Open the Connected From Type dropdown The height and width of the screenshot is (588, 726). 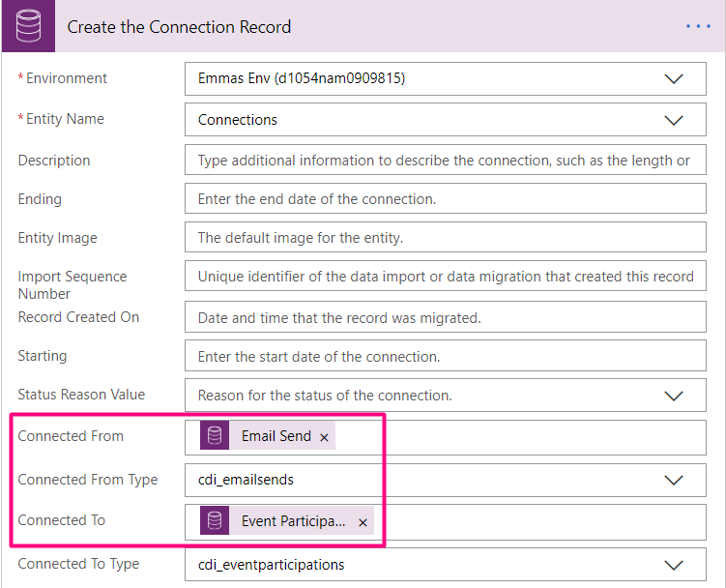[674, 480]
